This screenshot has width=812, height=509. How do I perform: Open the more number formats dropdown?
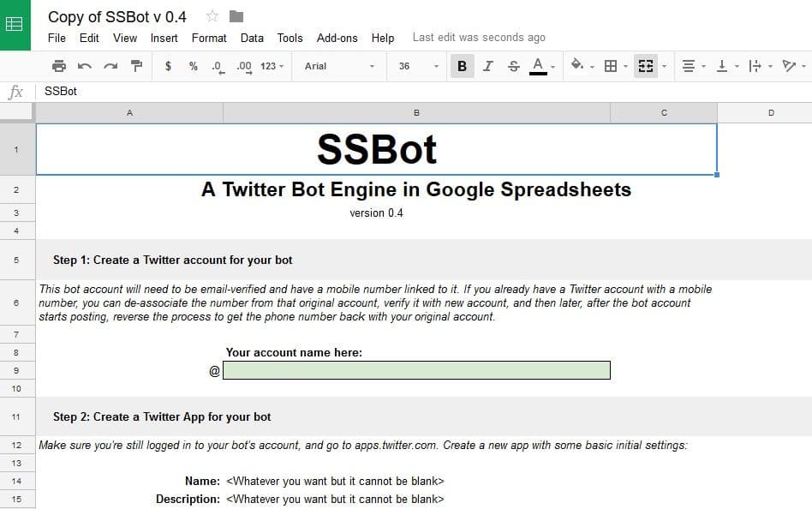coord(272,66)
